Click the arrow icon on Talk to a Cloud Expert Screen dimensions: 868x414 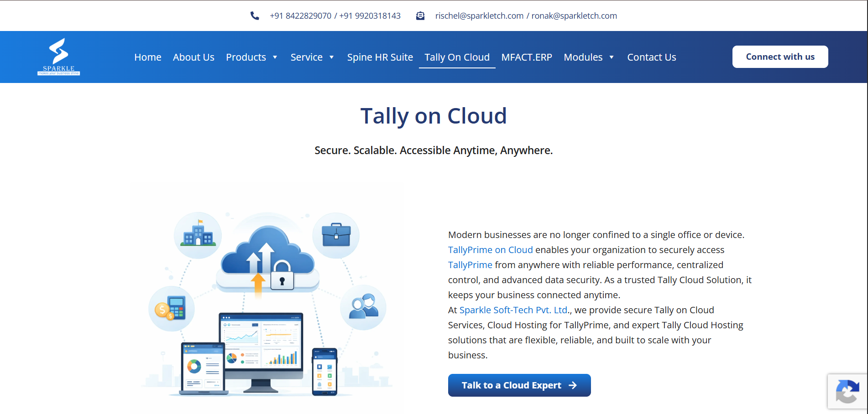click(x=573, y=385)
